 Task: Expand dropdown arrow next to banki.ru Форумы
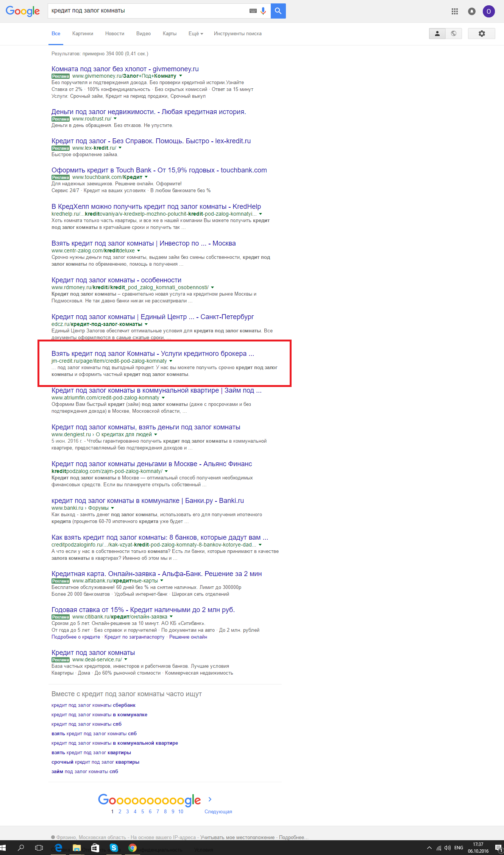coord(112,508)
